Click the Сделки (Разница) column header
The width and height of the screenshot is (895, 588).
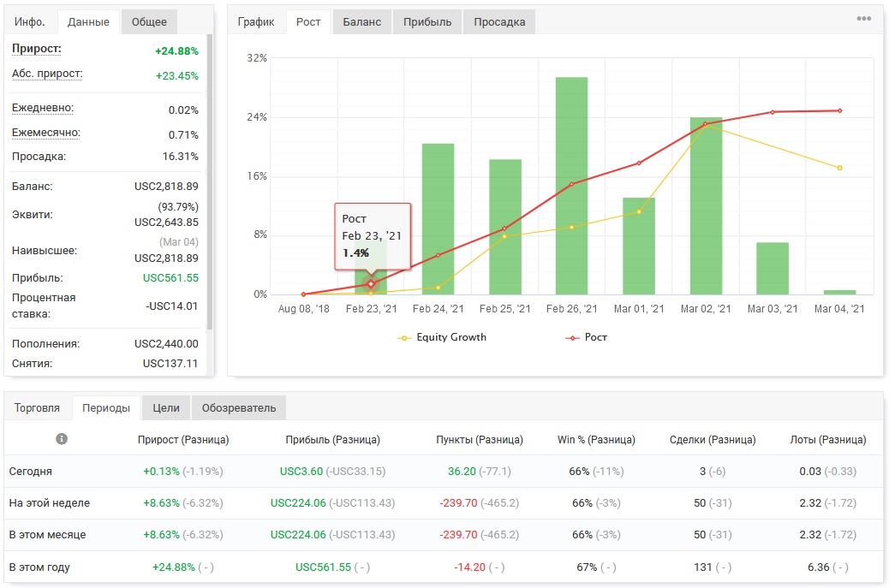(x=713, y=440)
